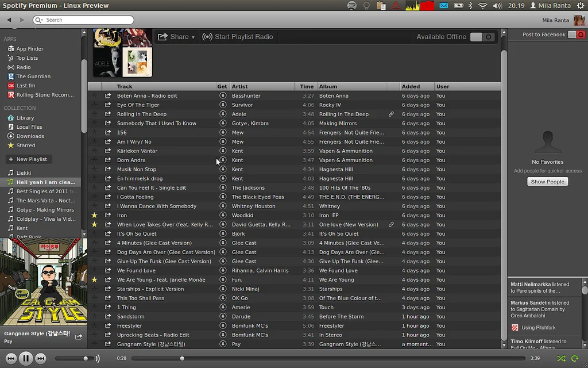The image size is (588, 368).
Task: Toggle shuffle playback mode
Action: point(561,359)
